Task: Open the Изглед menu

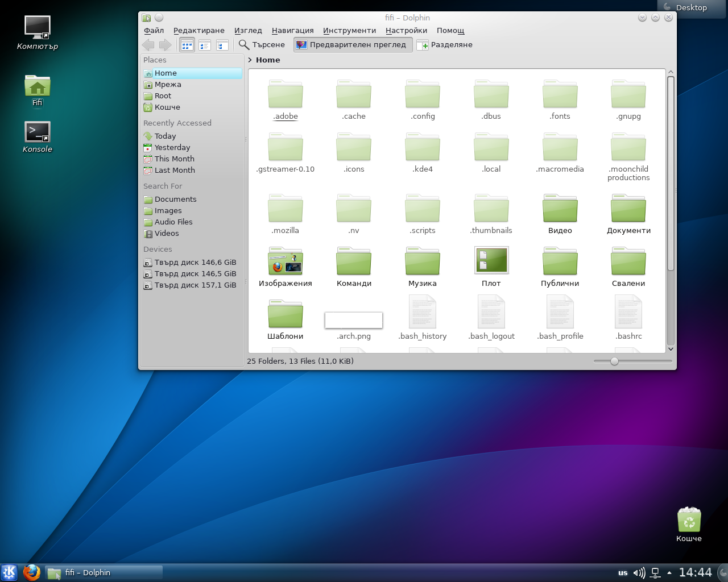Action: click(248, 31)
